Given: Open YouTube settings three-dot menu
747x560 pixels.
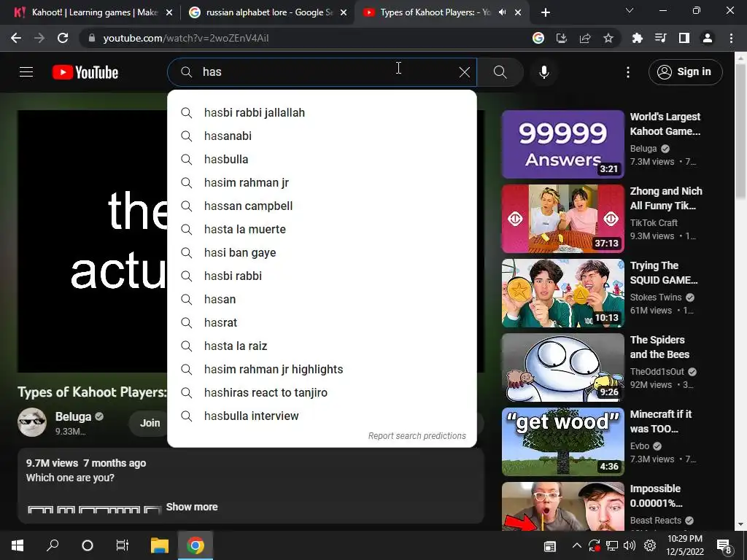Looking at the screenshot, I should click(628, 72).
